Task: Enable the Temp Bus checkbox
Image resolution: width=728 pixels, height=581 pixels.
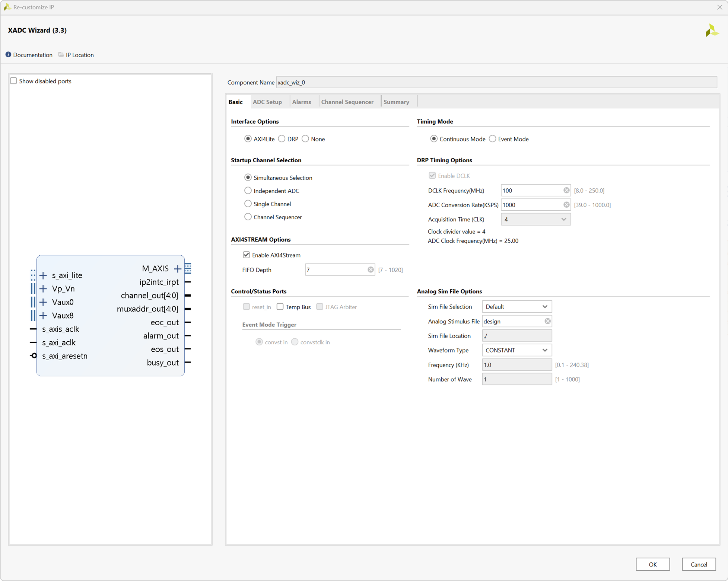Action: 280,307
